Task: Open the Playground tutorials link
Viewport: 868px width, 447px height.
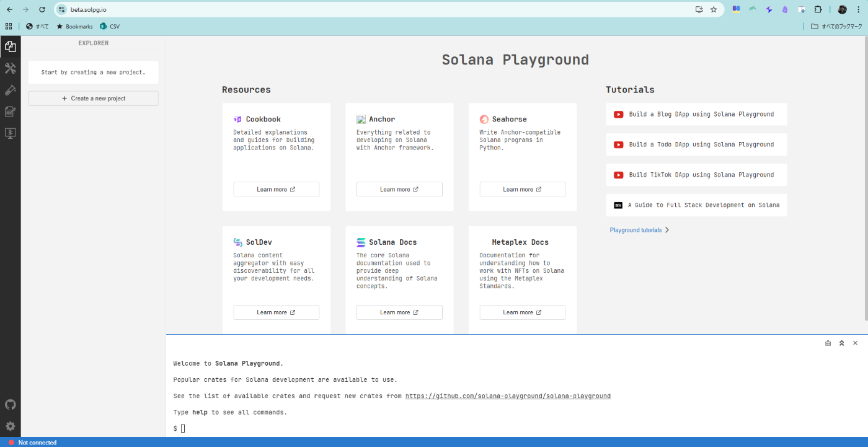Action: (x=639, y=230)
